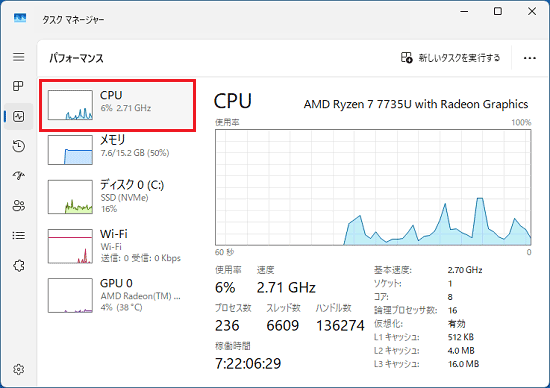Select the GPU 0 resource entry
The width and height of the screenshot is (550, 388).
coord(118,295)
